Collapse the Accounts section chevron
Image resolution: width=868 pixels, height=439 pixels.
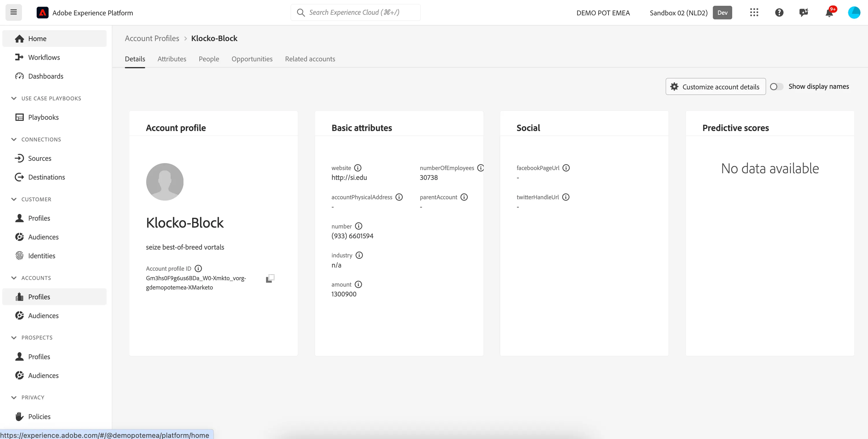(x=14, y=278)
